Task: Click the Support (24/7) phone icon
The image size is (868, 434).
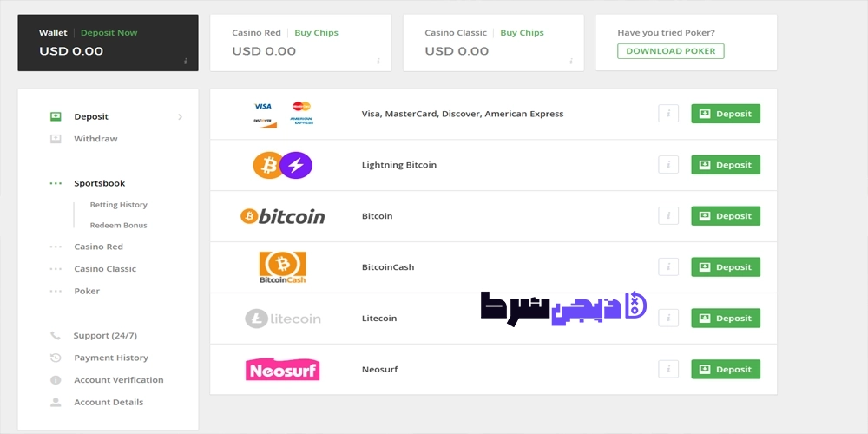Action: 56,335
